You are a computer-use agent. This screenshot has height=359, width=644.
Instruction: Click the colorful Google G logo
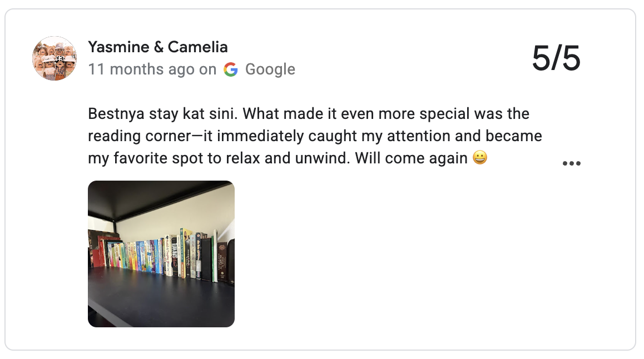click(x=231, y=69)
